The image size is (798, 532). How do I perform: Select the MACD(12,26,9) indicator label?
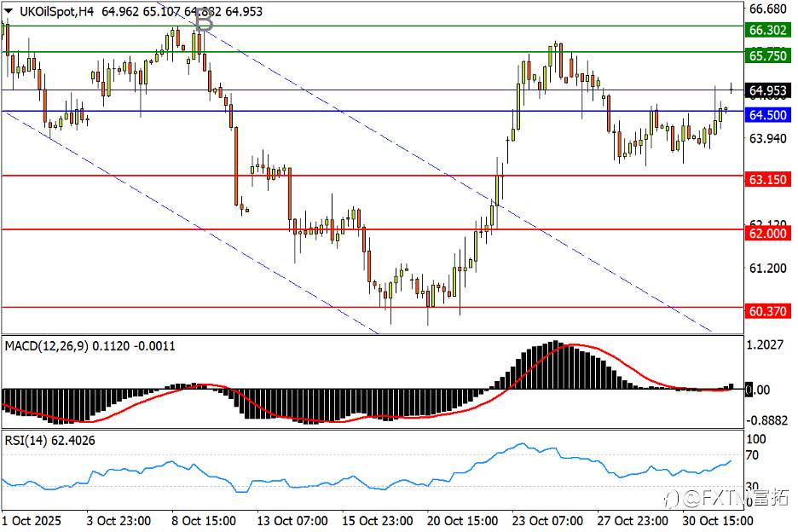46,346
